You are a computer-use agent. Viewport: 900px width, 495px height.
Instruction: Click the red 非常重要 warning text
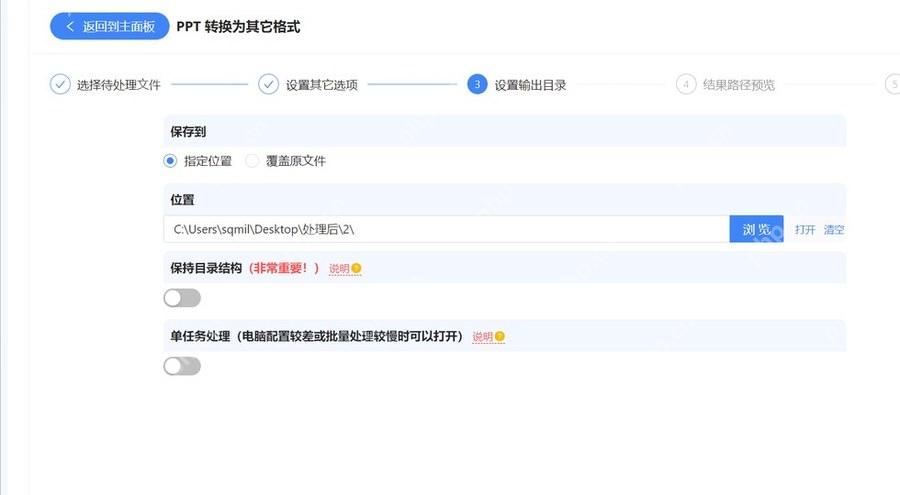point(284,268)
